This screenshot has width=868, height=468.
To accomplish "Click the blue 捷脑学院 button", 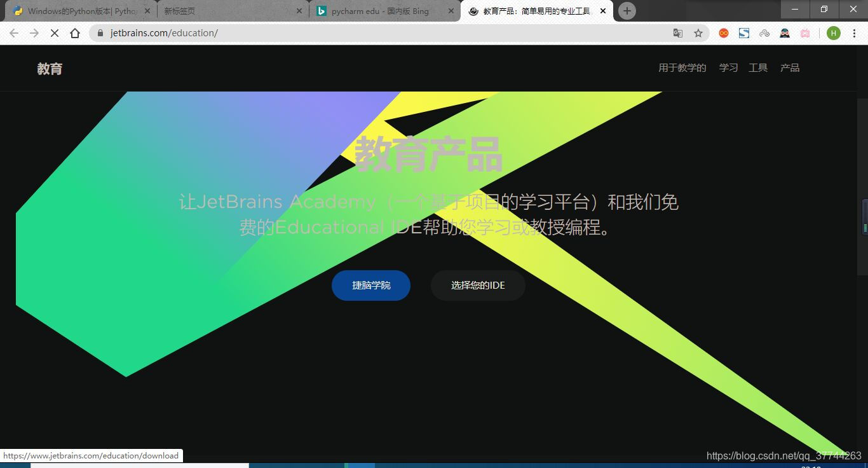I will coord(371,286).
